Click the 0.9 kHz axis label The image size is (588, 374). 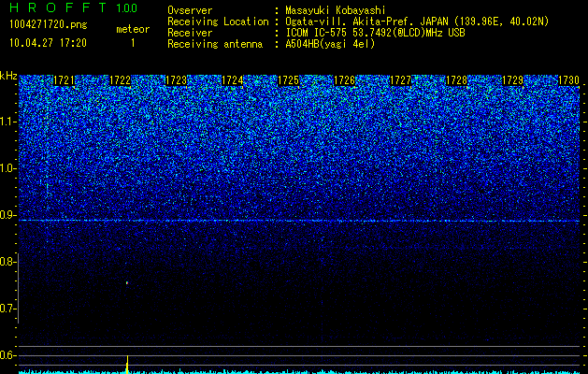[7, 215]
